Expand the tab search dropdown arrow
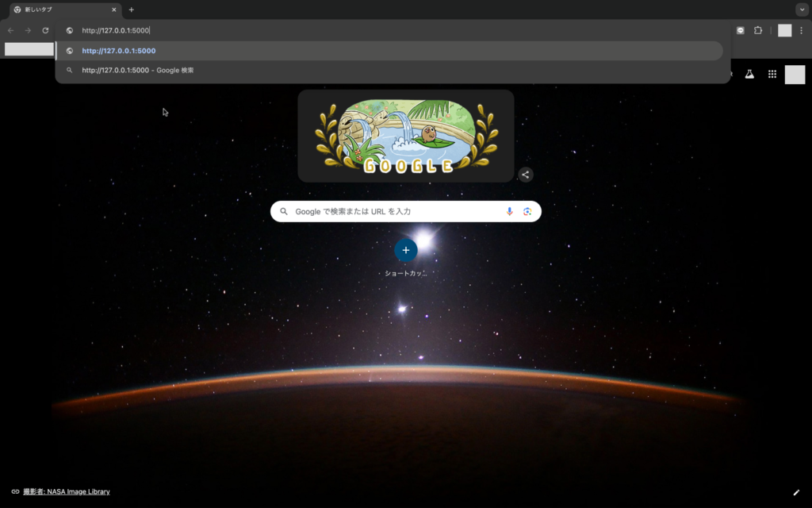 pos(801,10)
